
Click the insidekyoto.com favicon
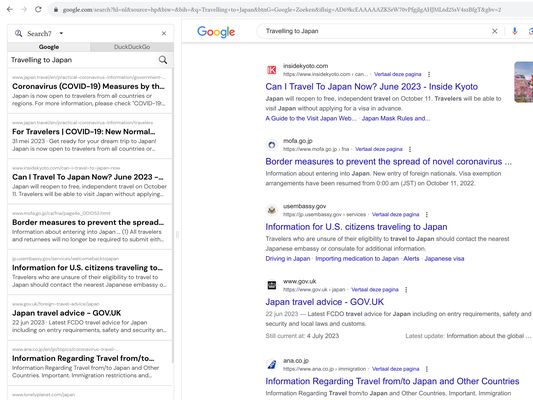272,70
